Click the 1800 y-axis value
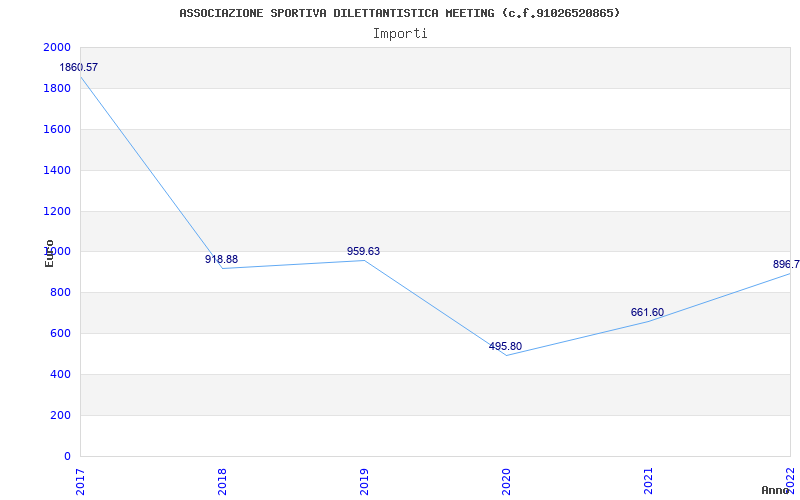800x500 pixels. click(57, 88)
